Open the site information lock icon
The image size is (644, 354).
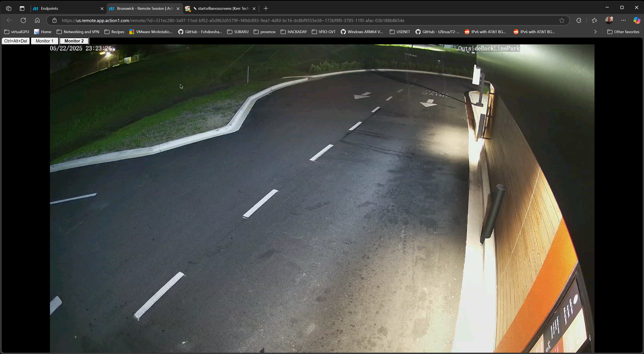pyautogui.click(x=54, y=20)
